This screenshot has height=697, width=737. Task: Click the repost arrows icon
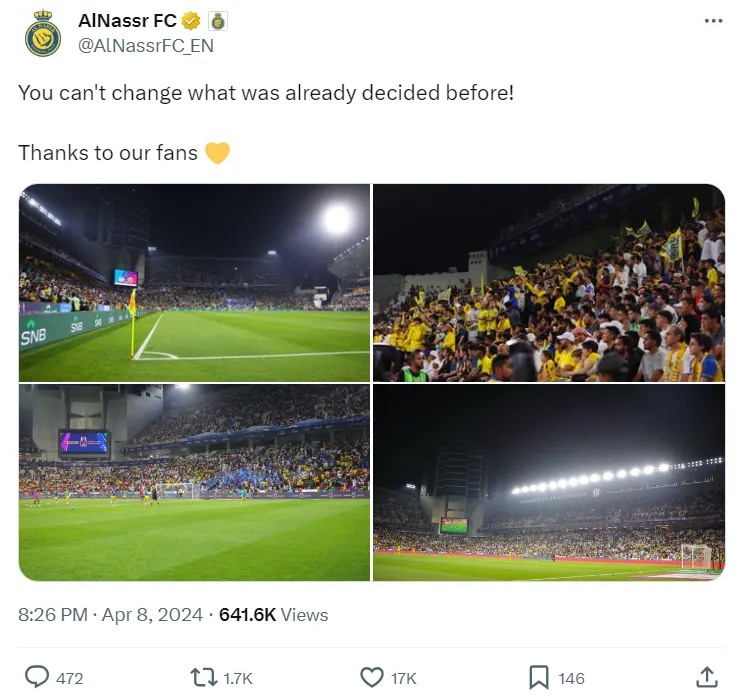point(204,677)
